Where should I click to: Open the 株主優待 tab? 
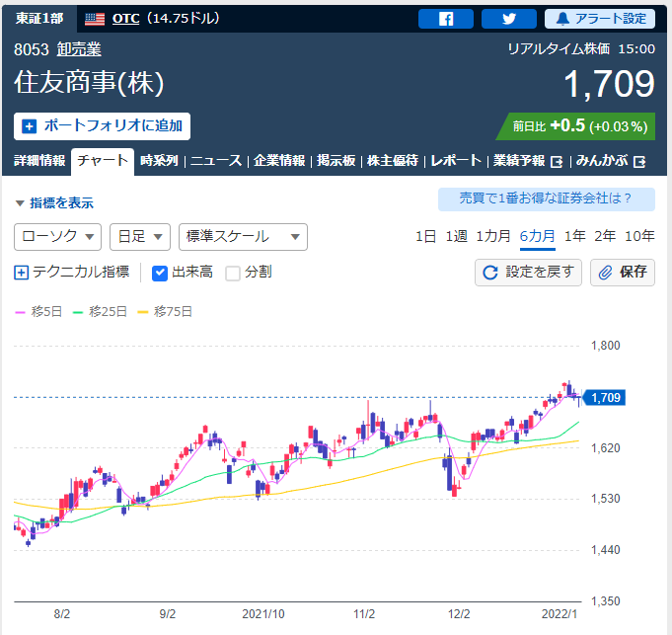[x=393, y=160]
